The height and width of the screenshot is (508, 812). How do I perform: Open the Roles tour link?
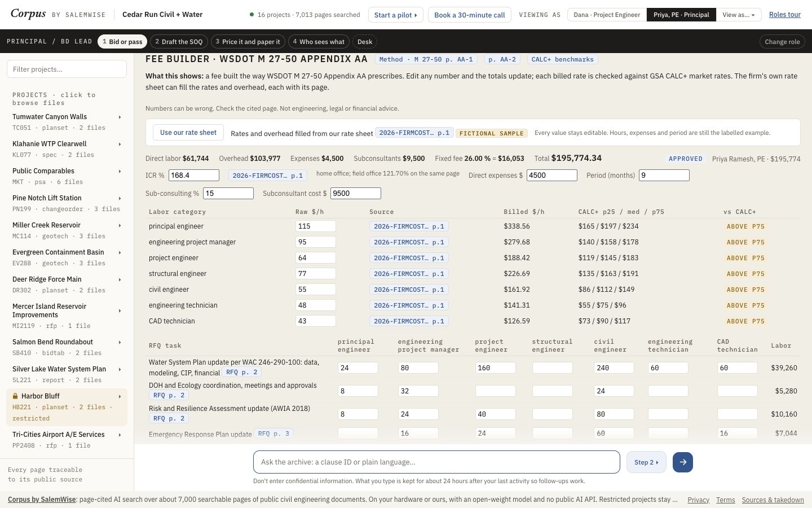[785, 15]
